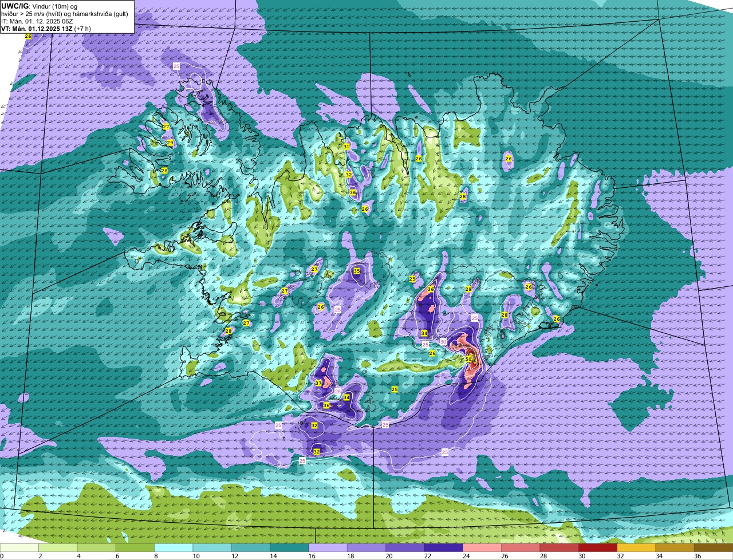Click the 24–26 m/s pink legend swatch
Screen dimensions: 733x560
[483, 547]
